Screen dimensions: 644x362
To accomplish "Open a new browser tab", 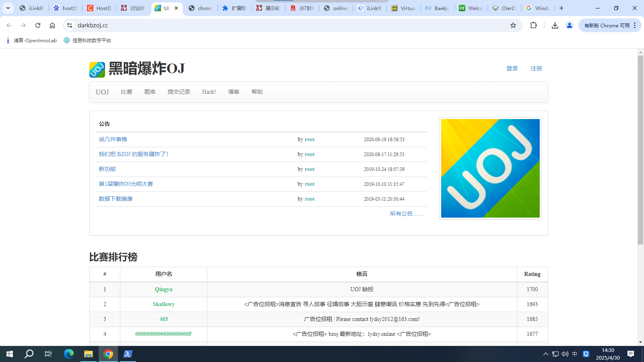I will [561, 8].
